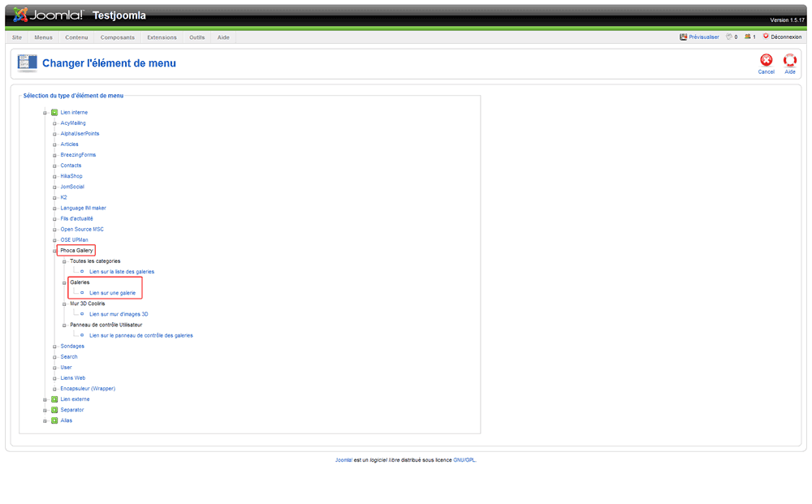
Task: Open the Site menu
Action: click(x=17, y=37)
